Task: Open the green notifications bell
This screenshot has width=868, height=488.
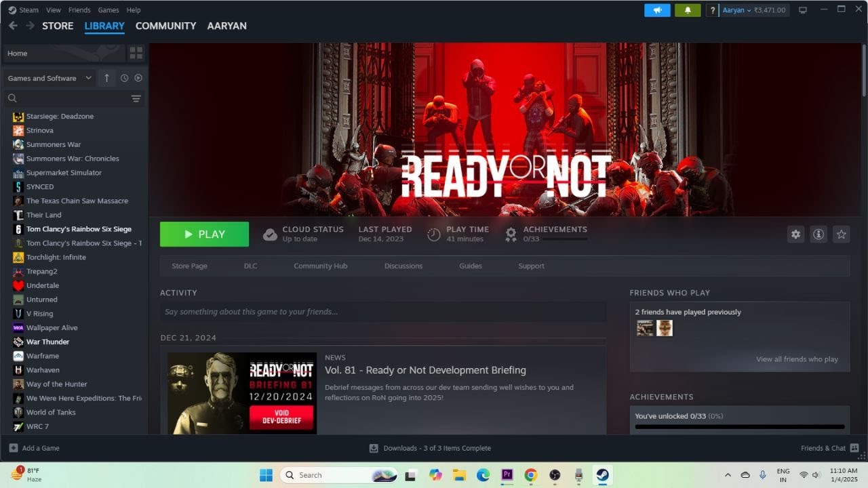Action: (x=688, y=10)
